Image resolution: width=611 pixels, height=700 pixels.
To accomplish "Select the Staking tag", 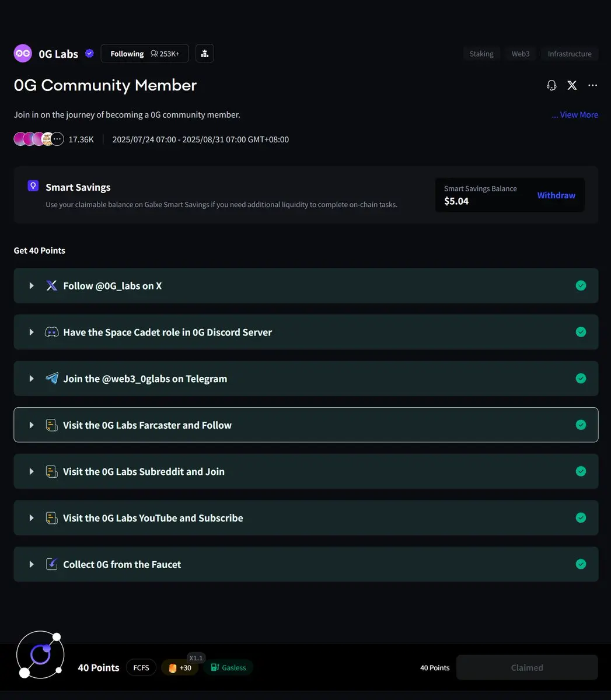I will point(481,54).
